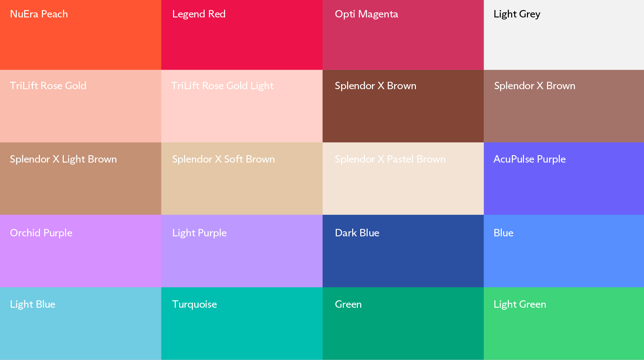Pick the Dark Blue swatch
Viewport: 644px width, 360px height.
click(403, 251)
